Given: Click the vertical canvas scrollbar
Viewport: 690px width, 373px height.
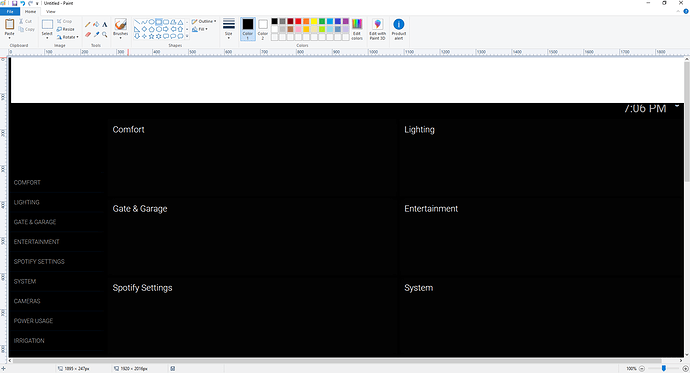Looking at the screenshot, I should click(x=686, y=121).
